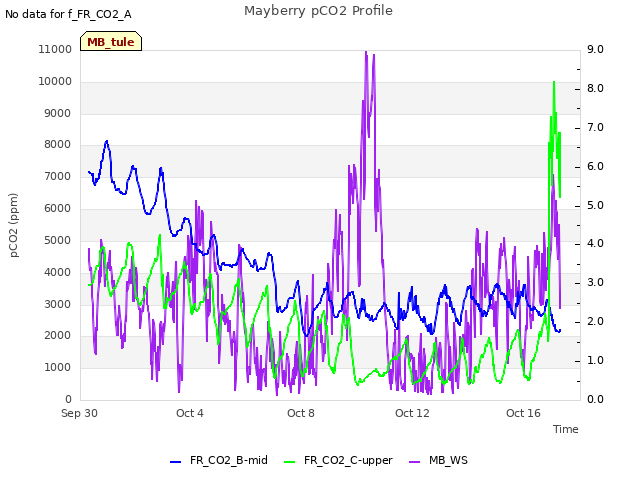
Task: Click the blue B-mid peak near 8000 ppm
Action: (107, 141)
